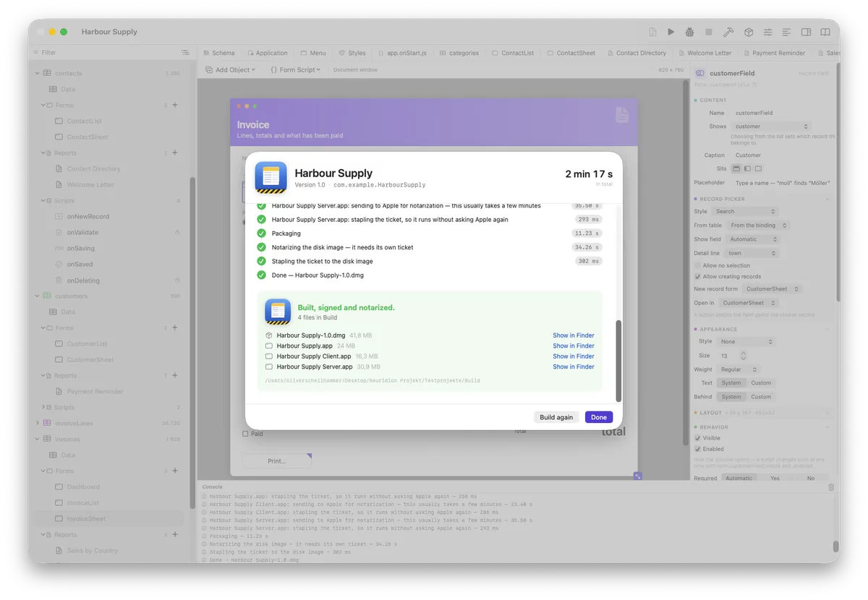868x600 pixels.
Task: Collapse the contacts table tree node
Action: coord(38,73)
